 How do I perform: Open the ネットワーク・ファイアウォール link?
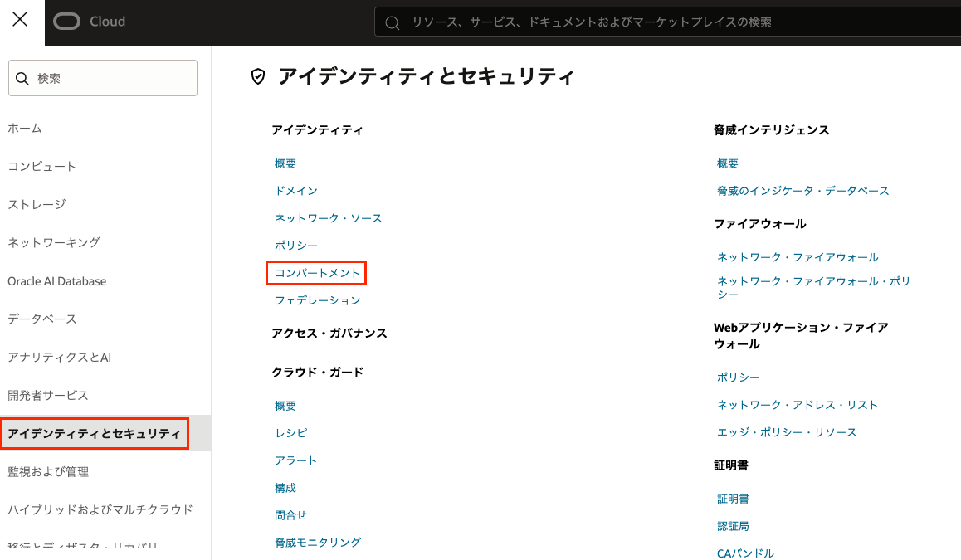798,257
